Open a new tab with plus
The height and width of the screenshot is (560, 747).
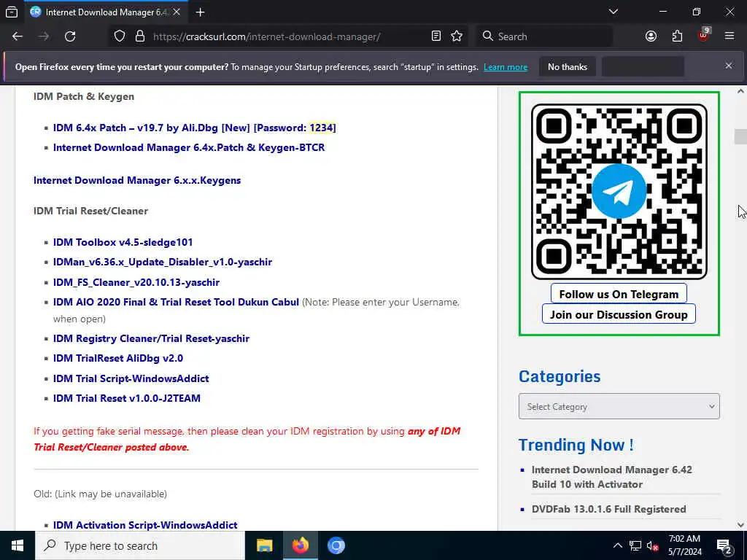coord(200,12)
